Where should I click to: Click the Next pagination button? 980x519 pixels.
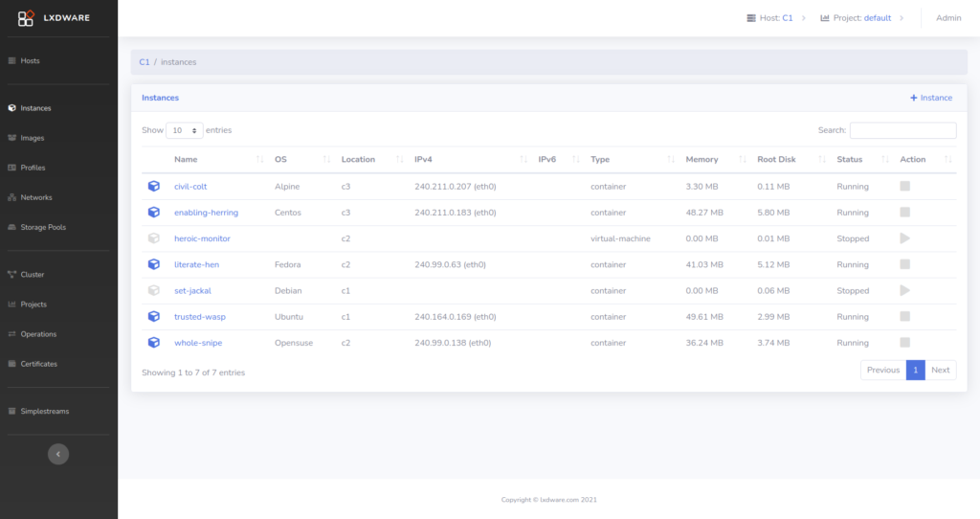coord(940,371)
